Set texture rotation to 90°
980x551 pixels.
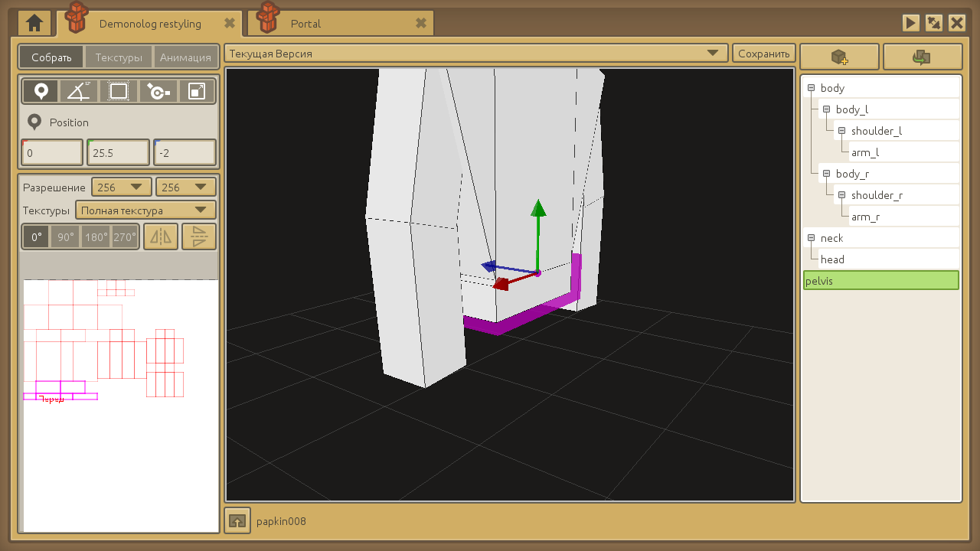click(x=66, y=237)
